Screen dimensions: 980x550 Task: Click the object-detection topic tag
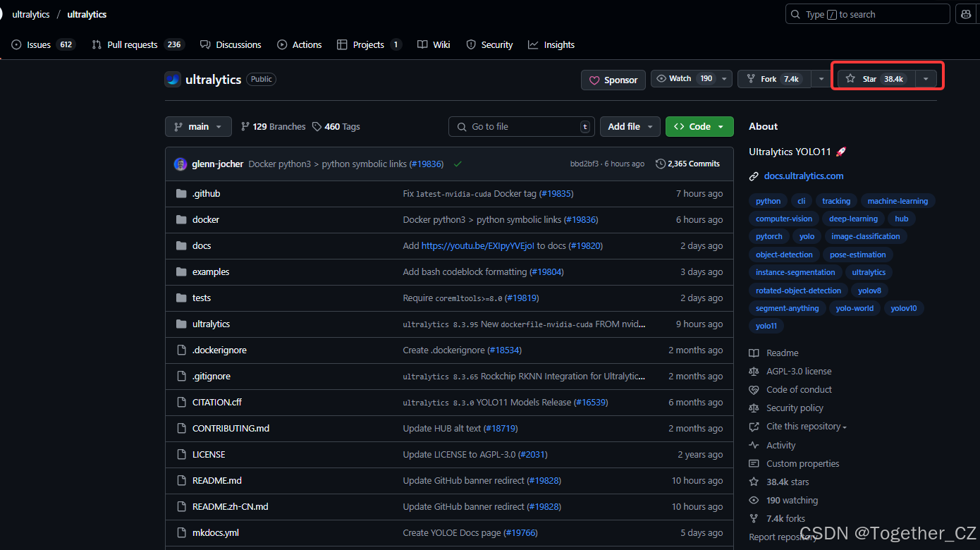pyautogui.click(x=784, y=255)
